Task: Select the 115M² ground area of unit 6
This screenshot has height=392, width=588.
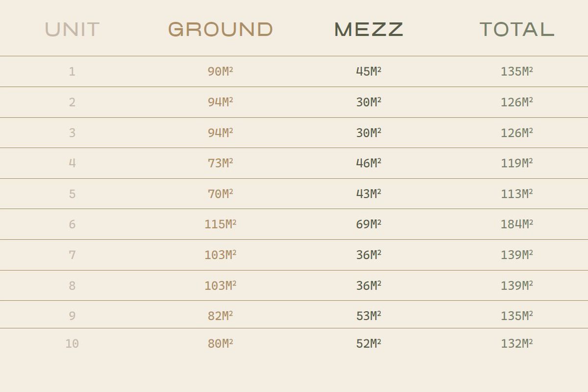Action: click(x=220, y=224)
